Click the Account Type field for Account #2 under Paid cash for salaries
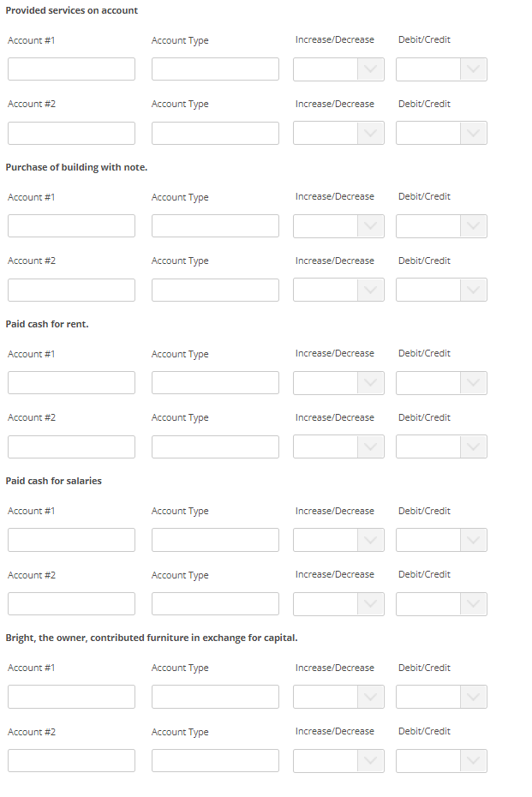532x797 pixels. click(215, 603)
